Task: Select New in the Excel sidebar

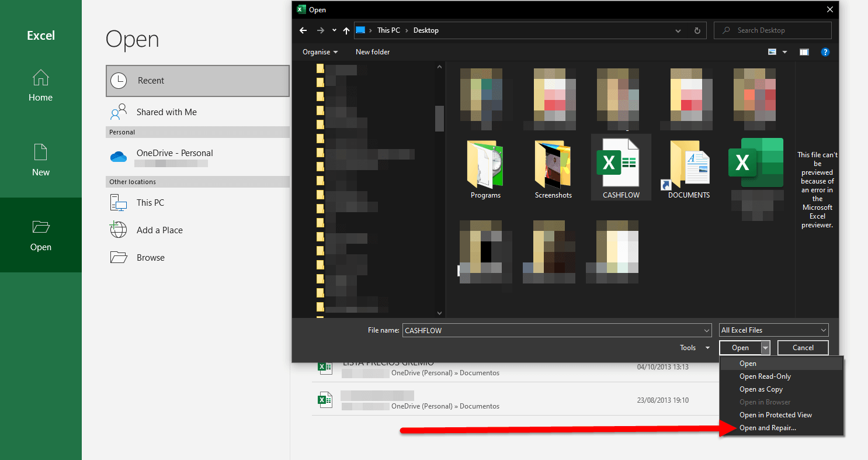Action: coord(40,160)
